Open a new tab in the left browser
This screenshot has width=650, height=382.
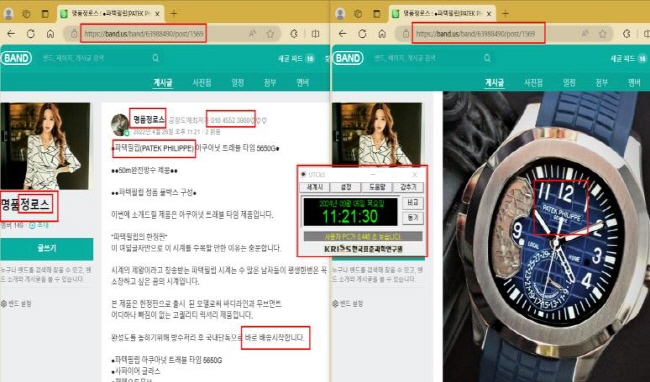(174, 13)
